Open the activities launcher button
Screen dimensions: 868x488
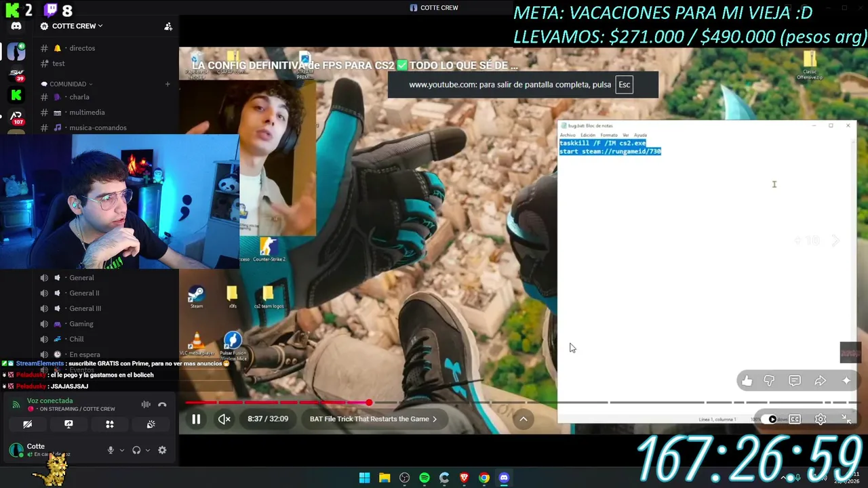[x=110, y=424]
